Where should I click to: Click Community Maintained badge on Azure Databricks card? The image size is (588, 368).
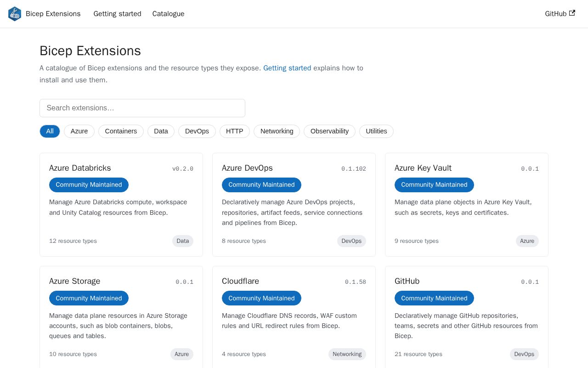tap(89, 185)
